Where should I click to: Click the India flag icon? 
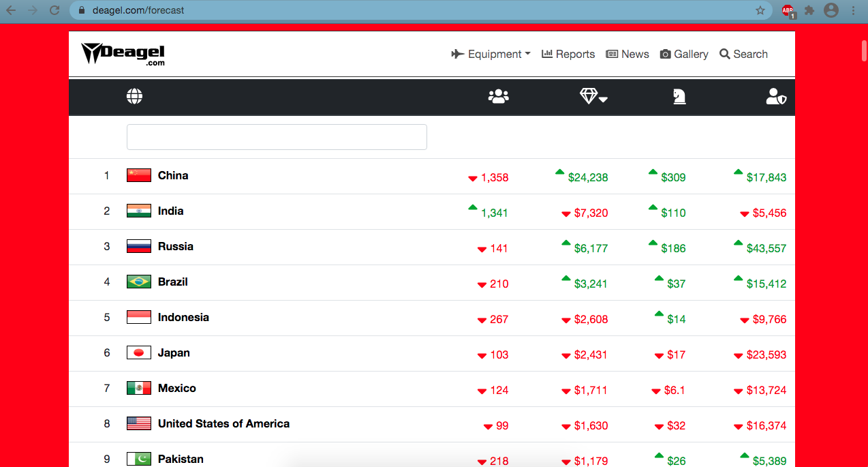139,211
